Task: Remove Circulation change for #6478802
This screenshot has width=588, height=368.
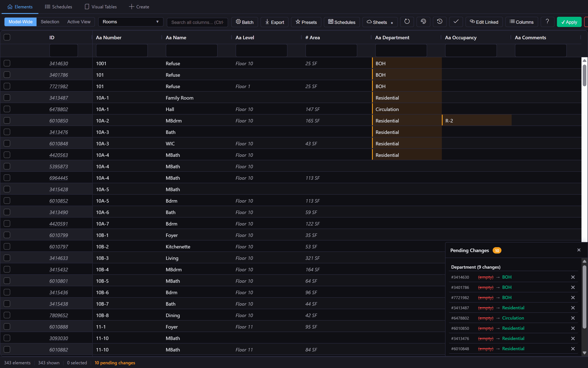Action: click(x=573, y=318)
